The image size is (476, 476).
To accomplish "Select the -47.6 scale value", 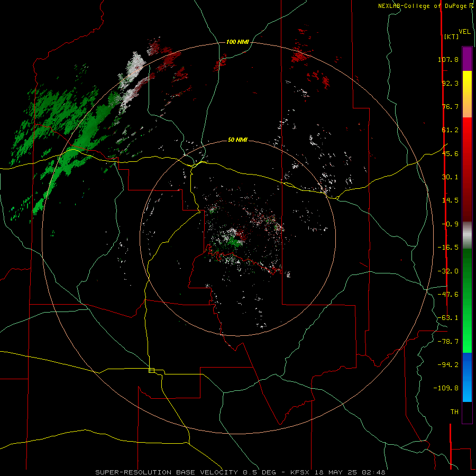I will [448, 295].
